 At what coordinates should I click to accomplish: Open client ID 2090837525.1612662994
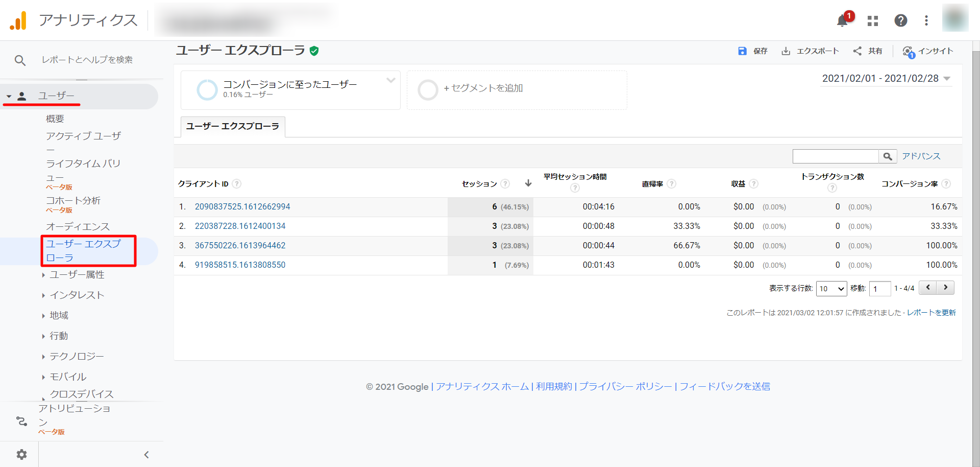[242, 207]
